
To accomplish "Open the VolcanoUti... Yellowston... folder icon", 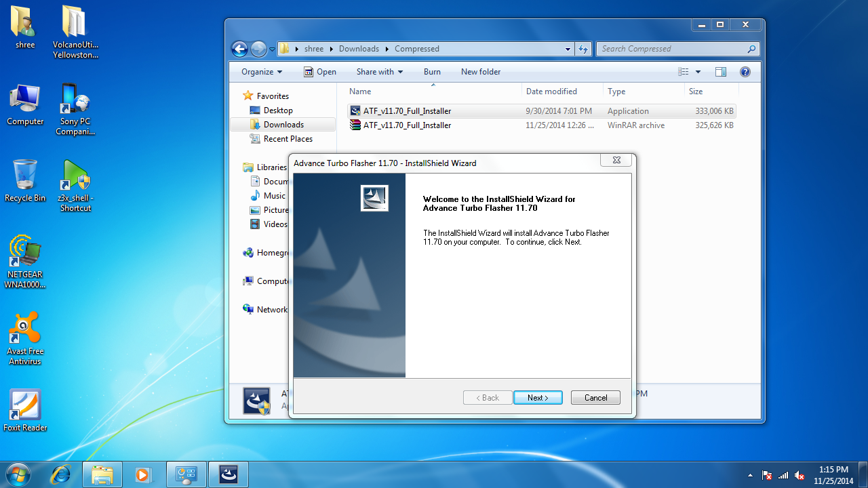I will pyautogui.click(x=75, y=32).
